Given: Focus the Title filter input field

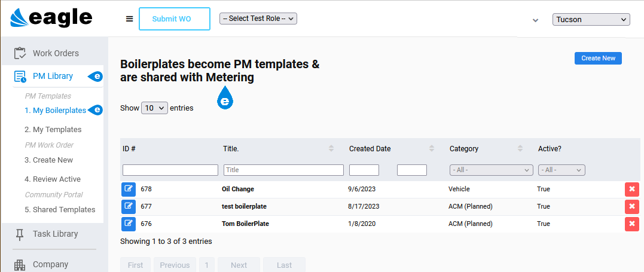Looking at the screenshot, I should (x=283, y=170).
